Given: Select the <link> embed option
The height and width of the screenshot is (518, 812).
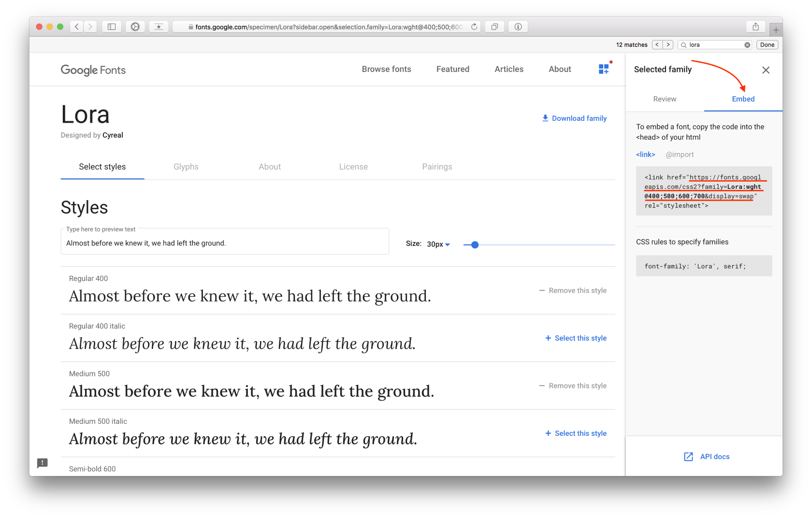Looking at the screenshot, I should 645,155.
